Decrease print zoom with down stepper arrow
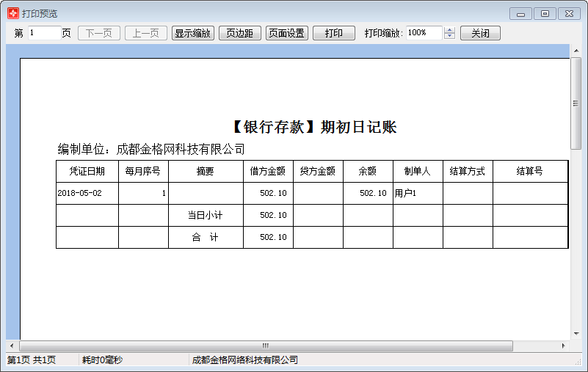 (x=450, y=37)
